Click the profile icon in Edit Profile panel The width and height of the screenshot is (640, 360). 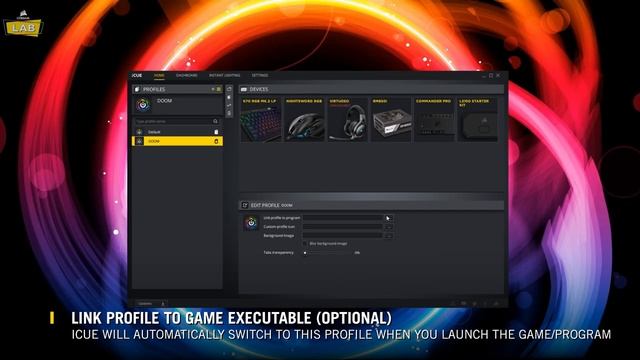coord(251,223)
